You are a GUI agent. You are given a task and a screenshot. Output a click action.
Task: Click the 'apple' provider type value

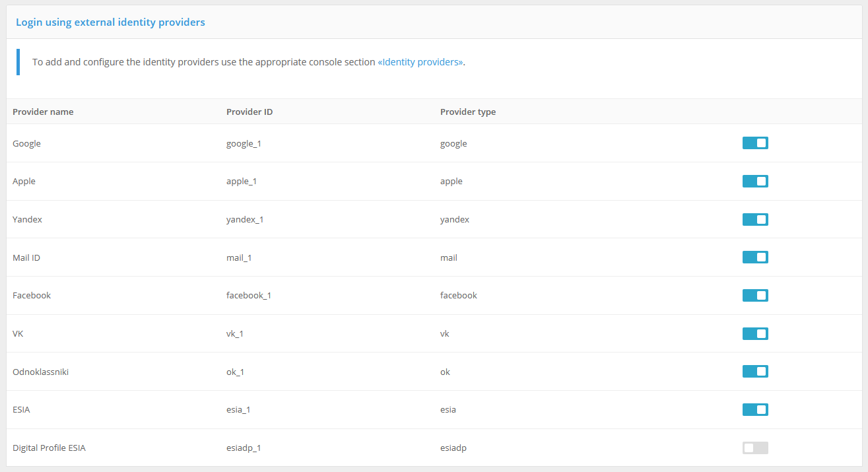coord(451,181)
